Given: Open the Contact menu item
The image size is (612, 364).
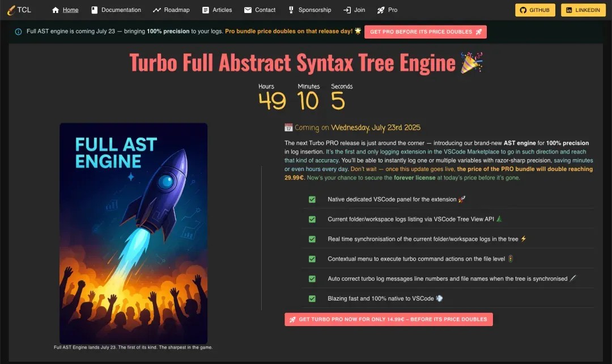Looking at the screenshot, I should (x=260, y=10).
